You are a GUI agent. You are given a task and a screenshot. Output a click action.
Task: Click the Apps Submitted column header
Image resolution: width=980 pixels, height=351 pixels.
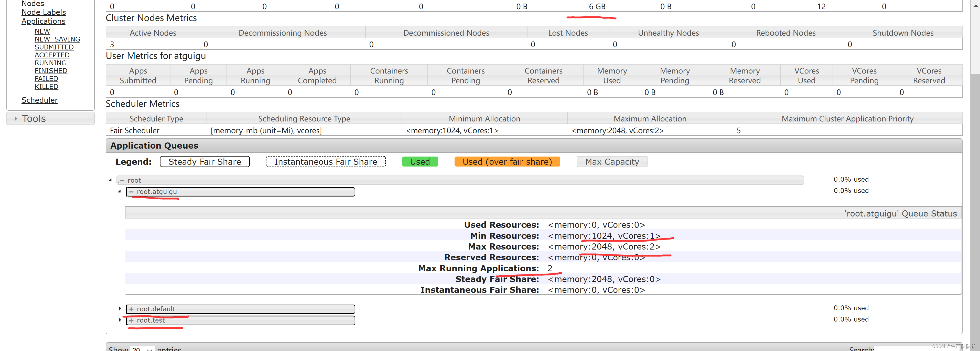138,75
